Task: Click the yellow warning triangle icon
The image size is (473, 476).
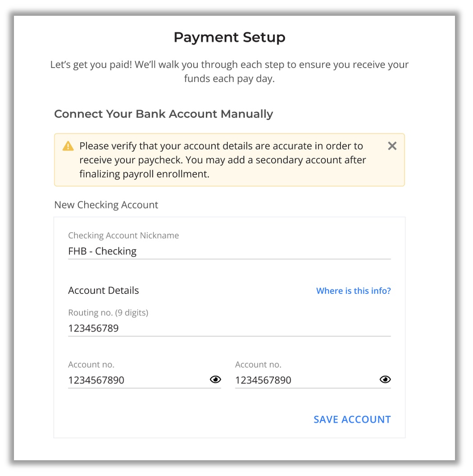Action: 68,146
